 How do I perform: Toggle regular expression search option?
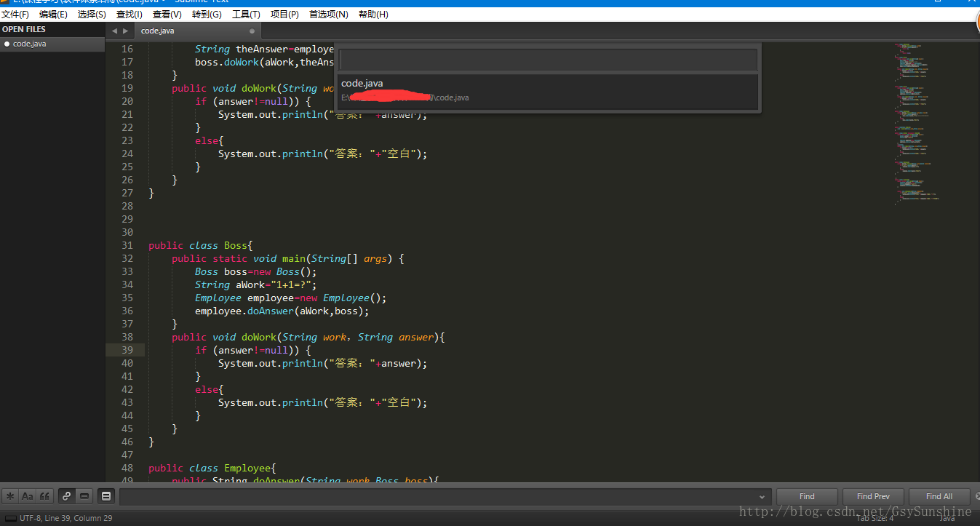click(x=10, y=496)
